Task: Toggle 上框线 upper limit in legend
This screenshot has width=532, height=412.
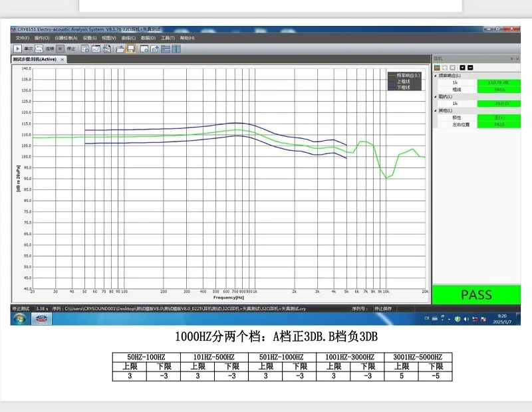Action: [404, 81]
